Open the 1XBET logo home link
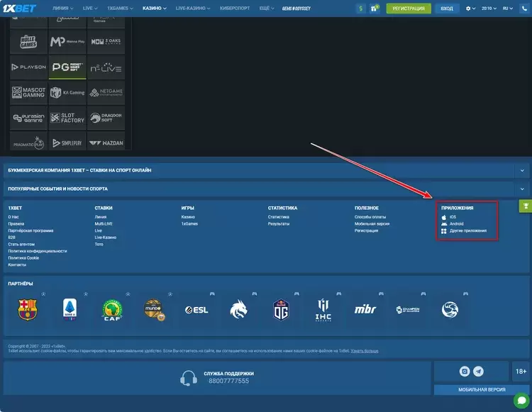 tap(19, 8)
